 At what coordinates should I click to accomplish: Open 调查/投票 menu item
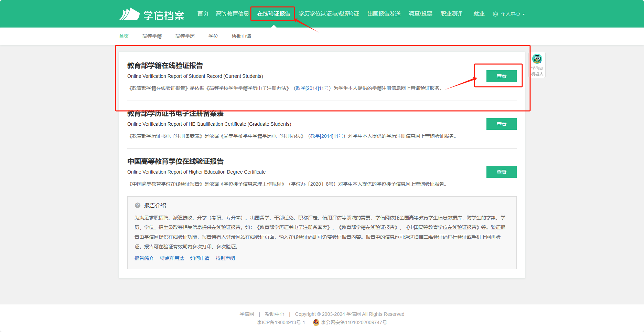[x=420, y=14]
